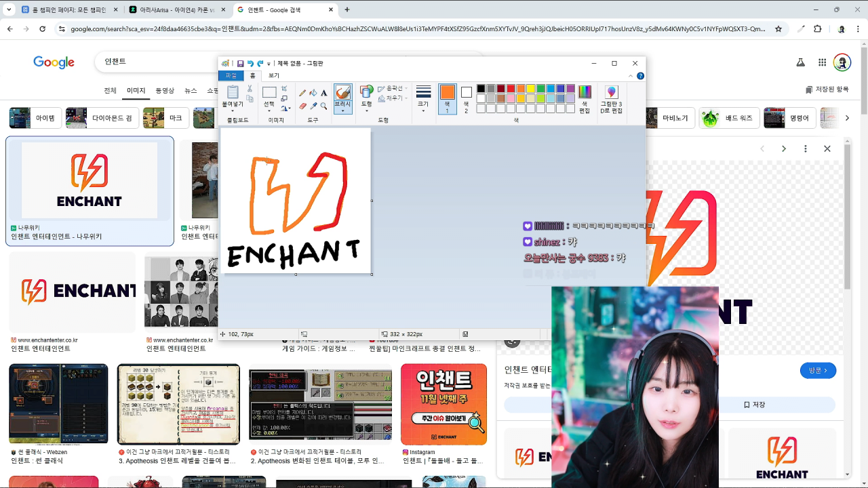Open 저장된 항목 saved items link
Viewport: 868px width, 488px height.
tap(827, 89)
